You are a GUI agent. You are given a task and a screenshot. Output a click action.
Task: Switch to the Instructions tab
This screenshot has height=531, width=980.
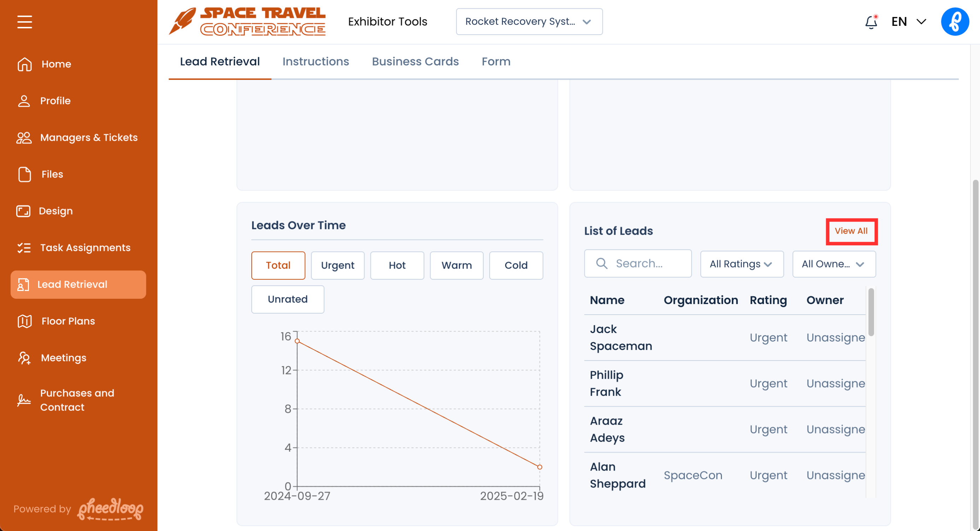coord(315,62)
